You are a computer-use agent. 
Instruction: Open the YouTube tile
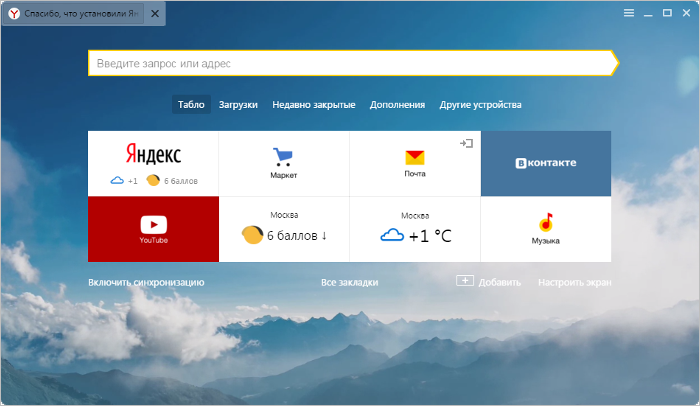153,229
